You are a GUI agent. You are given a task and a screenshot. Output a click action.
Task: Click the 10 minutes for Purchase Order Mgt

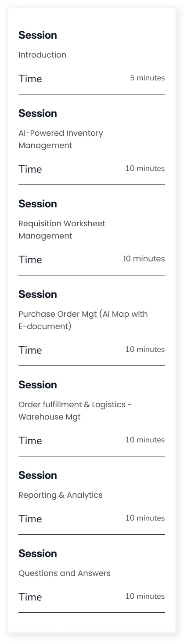click(x=145, y=349)
